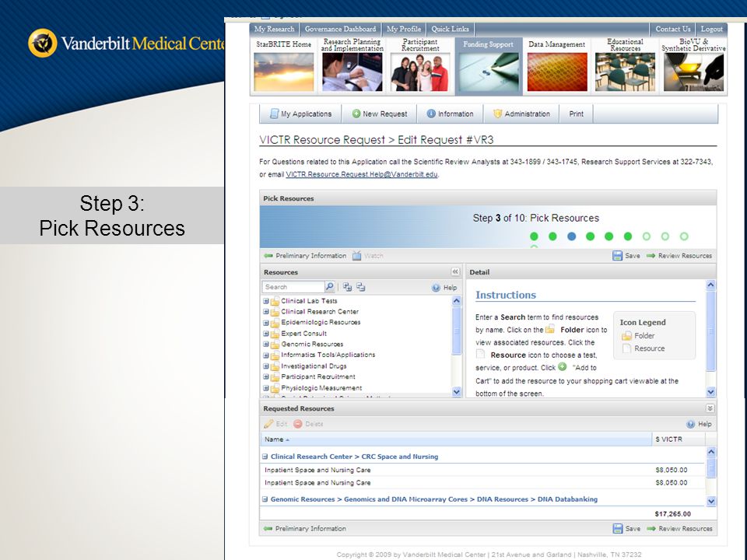Viewport: 747px width, 560px height.
Task: Expand the Genomic Resources folder
Action: (266, 344)
